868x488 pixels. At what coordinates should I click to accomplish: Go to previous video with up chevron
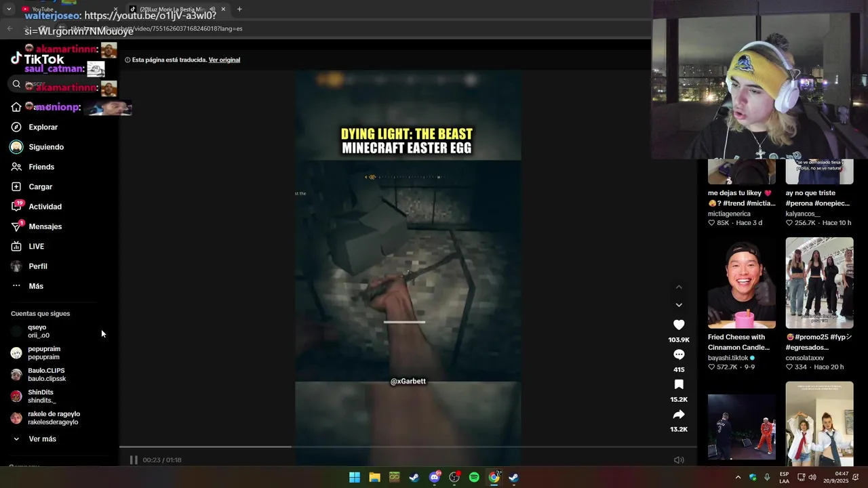pos(679,287)
